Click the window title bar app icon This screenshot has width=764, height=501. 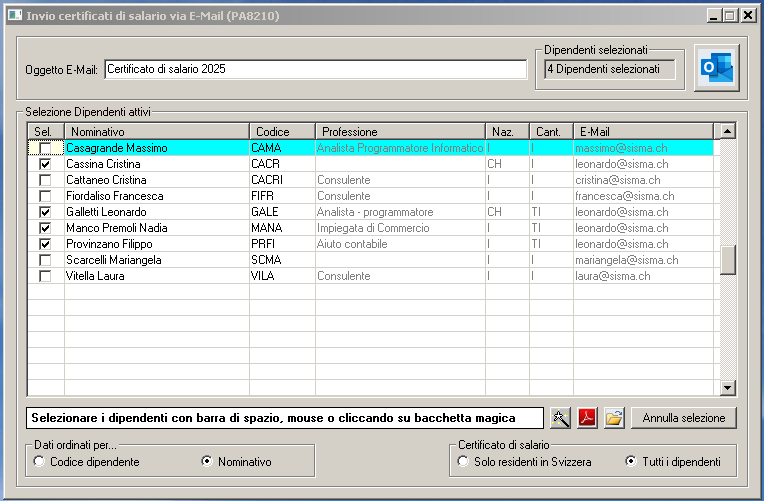[14, 16]
